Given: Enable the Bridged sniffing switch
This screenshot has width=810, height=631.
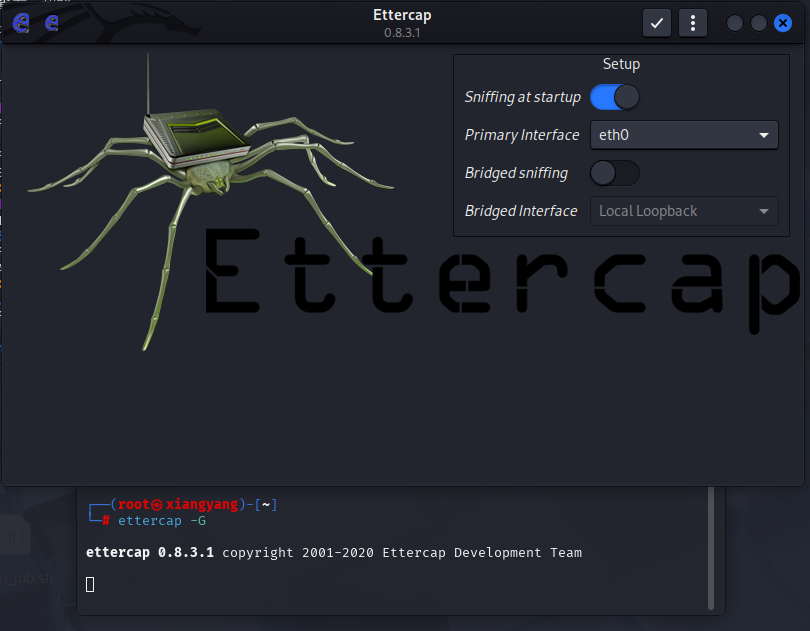Looking at the screenshot, I should [615, 173].
